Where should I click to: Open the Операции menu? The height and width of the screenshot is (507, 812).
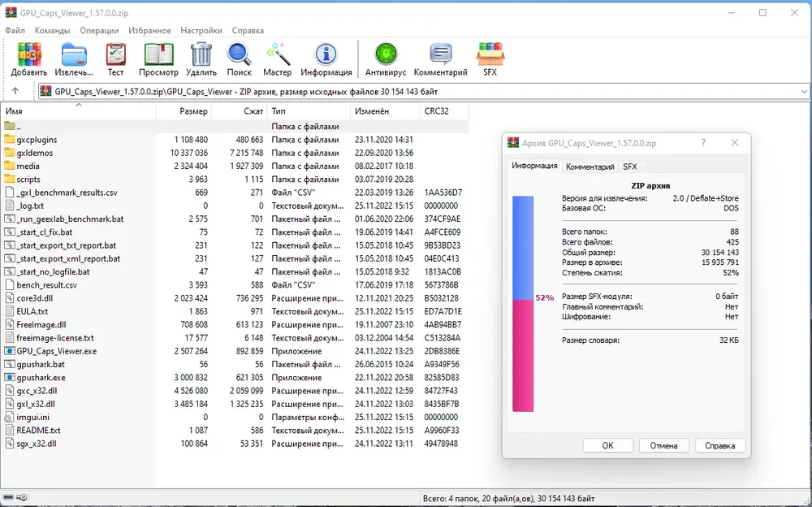coord(99,31)
